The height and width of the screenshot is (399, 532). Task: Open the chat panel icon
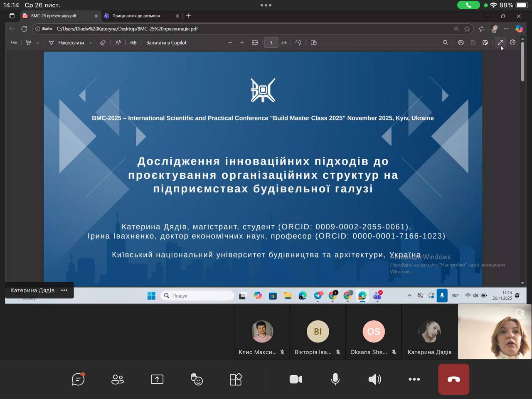[x=78, y=379]
